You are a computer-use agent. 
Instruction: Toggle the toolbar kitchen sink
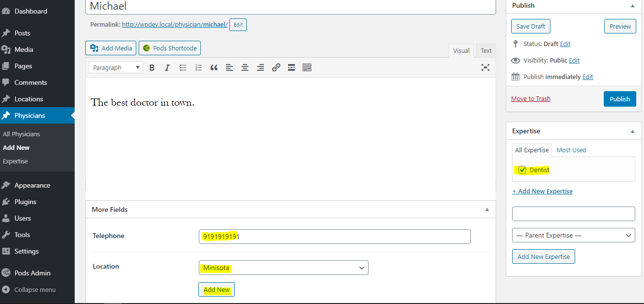tap(307, 67)
